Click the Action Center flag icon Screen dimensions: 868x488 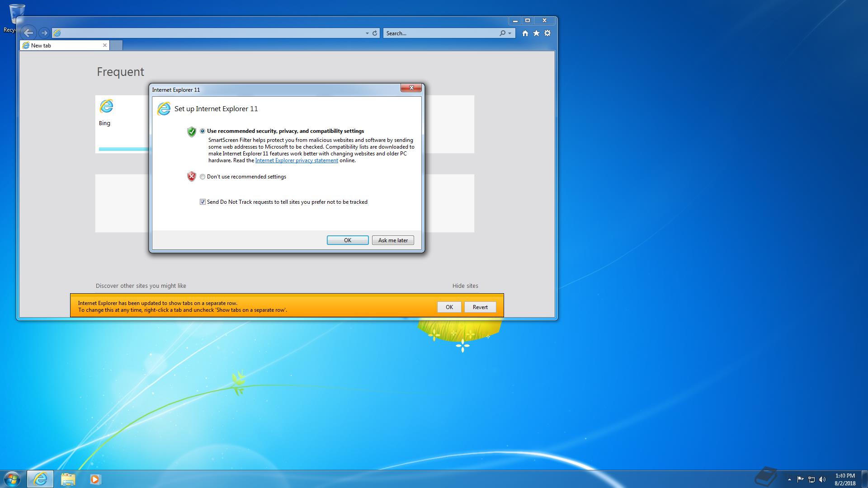pos(800,479)
